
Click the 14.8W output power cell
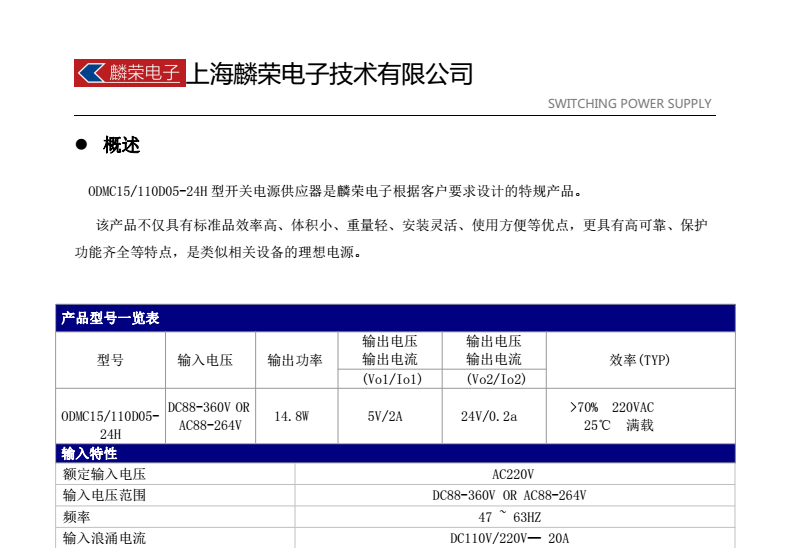point(296,416)
